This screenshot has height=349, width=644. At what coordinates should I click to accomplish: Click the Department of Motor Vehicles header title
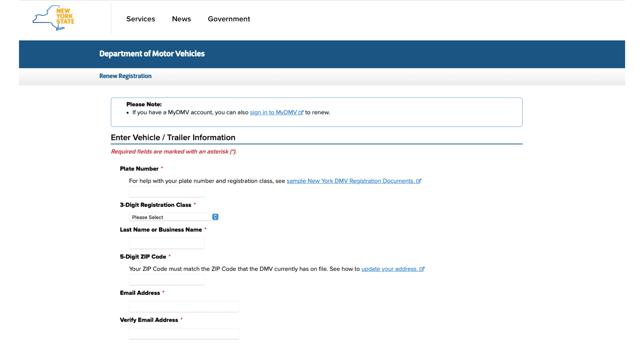(152, 53)
